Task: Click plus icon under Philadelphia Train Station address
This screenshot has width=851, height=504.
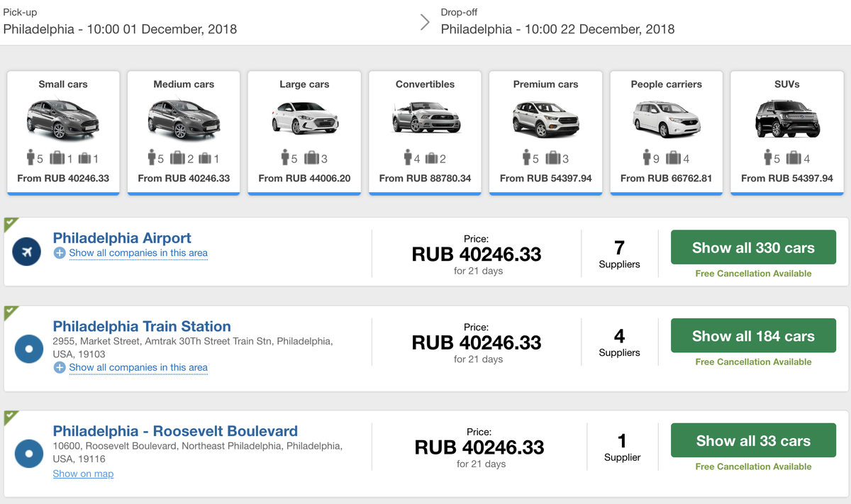Action: (x=60, y=367)
